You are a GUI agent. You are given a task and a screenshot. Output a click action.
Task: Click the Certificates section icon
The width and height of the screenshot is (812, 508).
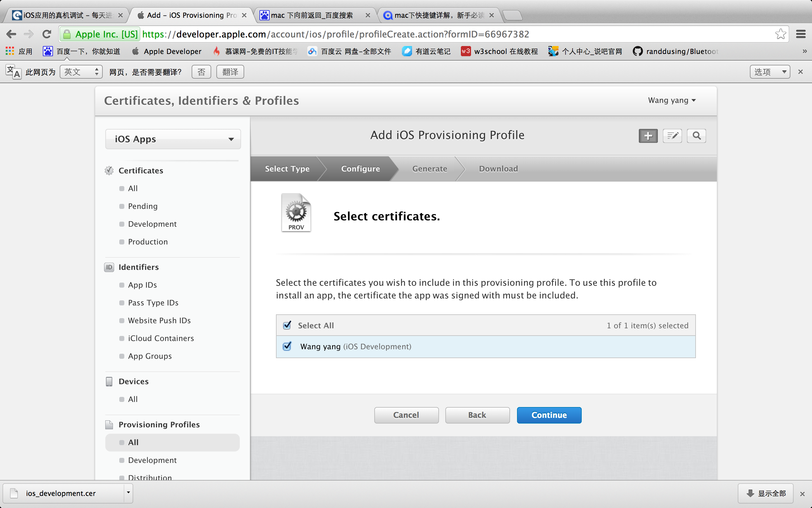[x=109, y=170]
